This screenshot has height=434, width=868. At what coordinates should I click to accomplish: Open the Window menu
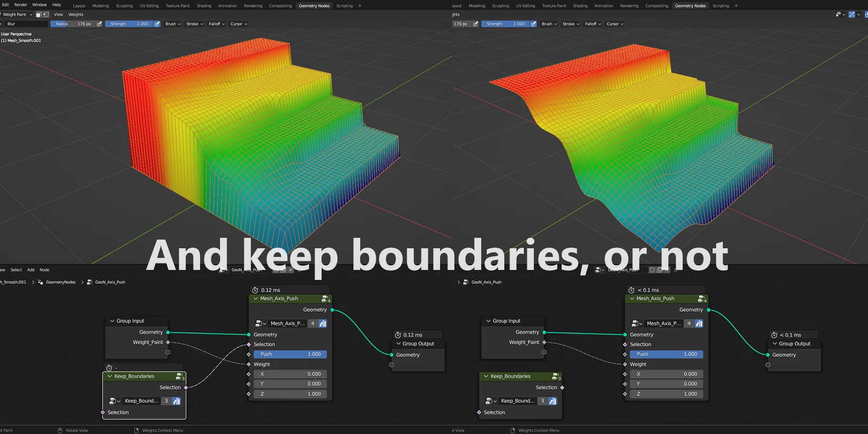coord(40,5)
